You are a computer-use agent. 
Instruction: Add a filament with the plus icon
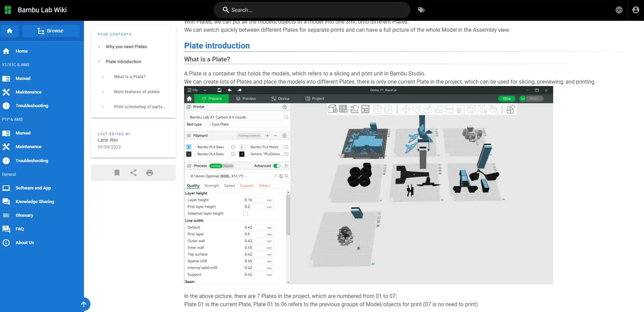267,136
